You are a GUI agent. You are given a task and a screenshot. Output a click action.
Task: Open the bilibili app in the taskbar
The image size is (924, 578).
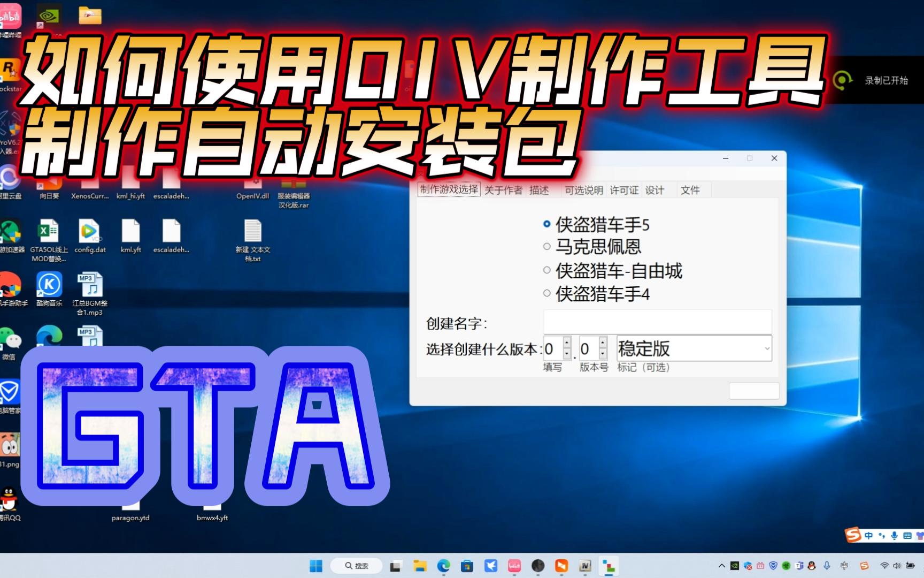pyautogui.click(x=514, y=566)
